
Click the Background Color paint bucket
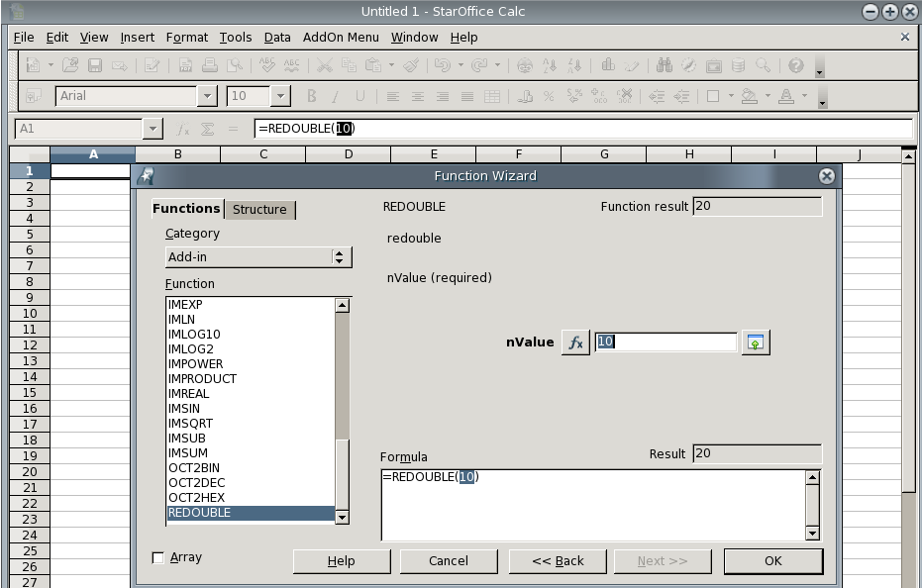749,96
